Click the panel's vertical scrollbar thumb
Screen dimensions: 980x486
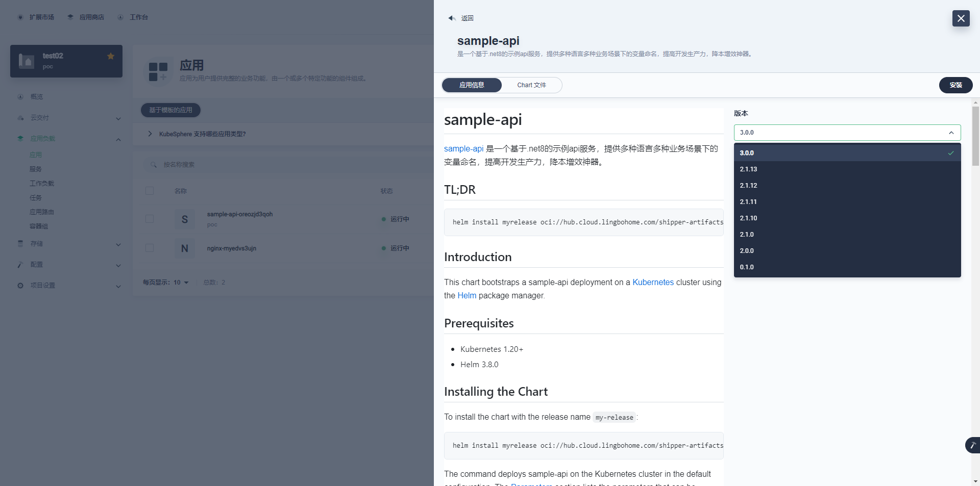[975, 136]
